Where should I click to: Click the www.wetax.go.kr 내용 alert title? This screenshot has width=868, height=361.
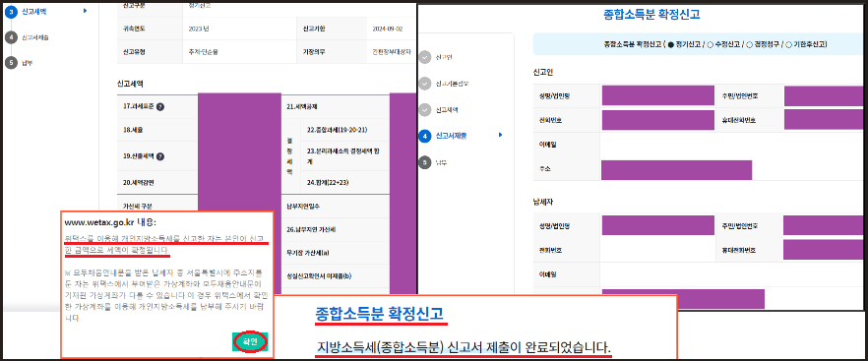click(110, 222)
